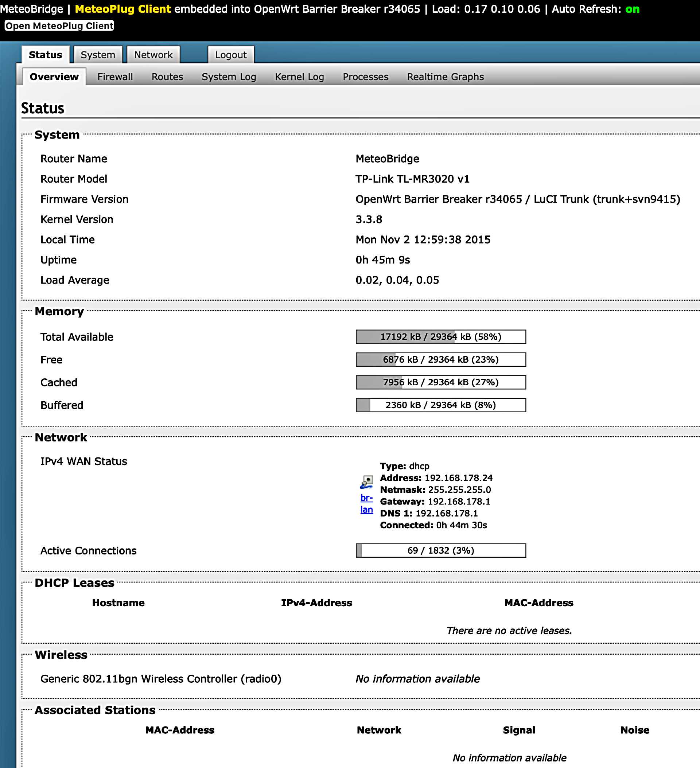This screenshot has height=768, width=700.
Task: Click the Total Available memory progress bar
Action: click(x=441, y=337)
